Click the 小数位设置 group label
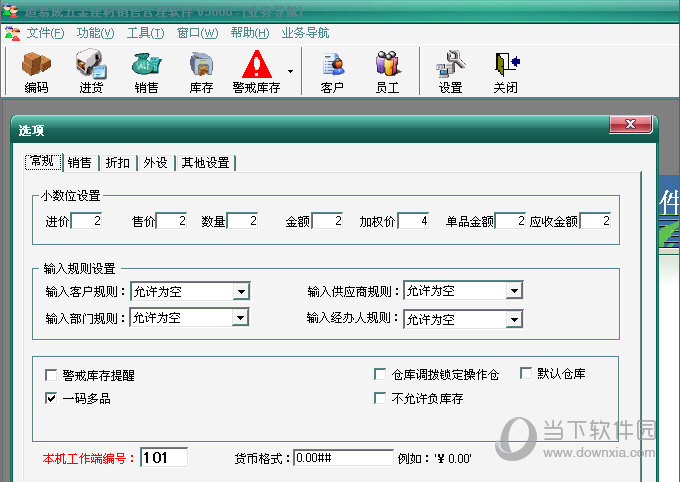This screenshot has height=482, width=680. (x=71, y=196)
